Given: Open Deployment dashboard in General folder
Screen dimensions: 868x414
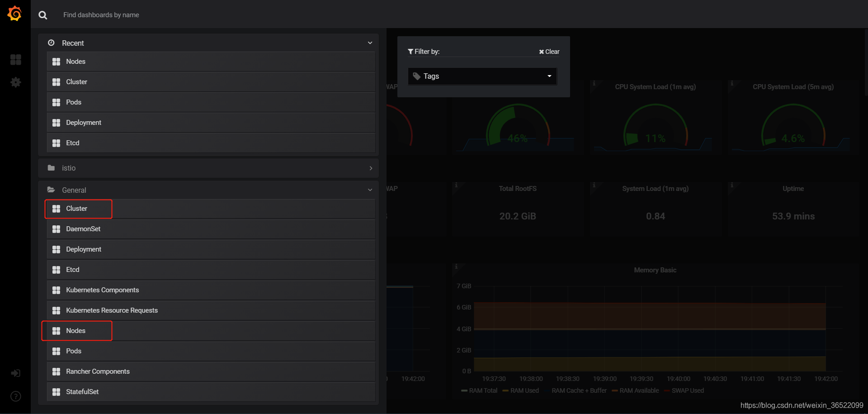Looking at the screenshot, I should [211, 249].
